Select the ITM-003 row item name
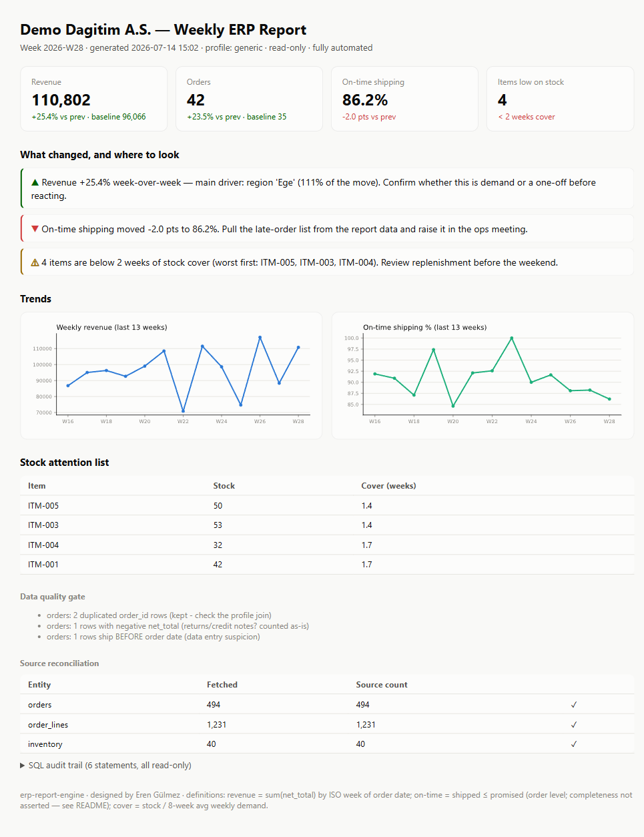644x837 pixels. coord(43,525)
